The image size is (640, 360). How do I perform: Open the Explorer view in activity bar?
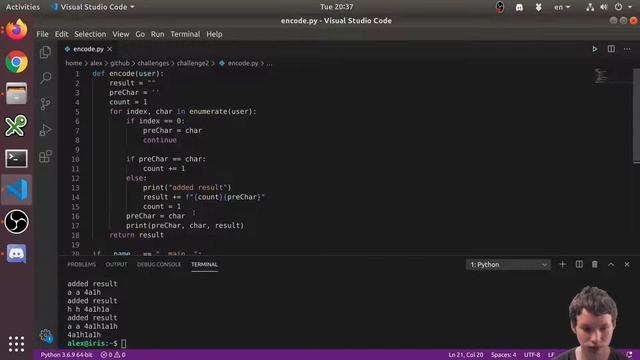(x=45, y=52)
